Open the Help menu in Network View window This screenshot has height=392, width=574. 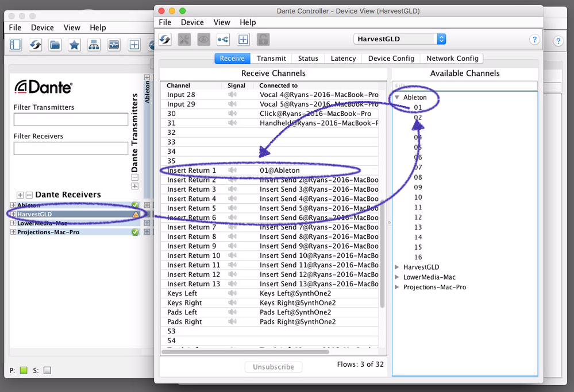[x=98, y=28]
